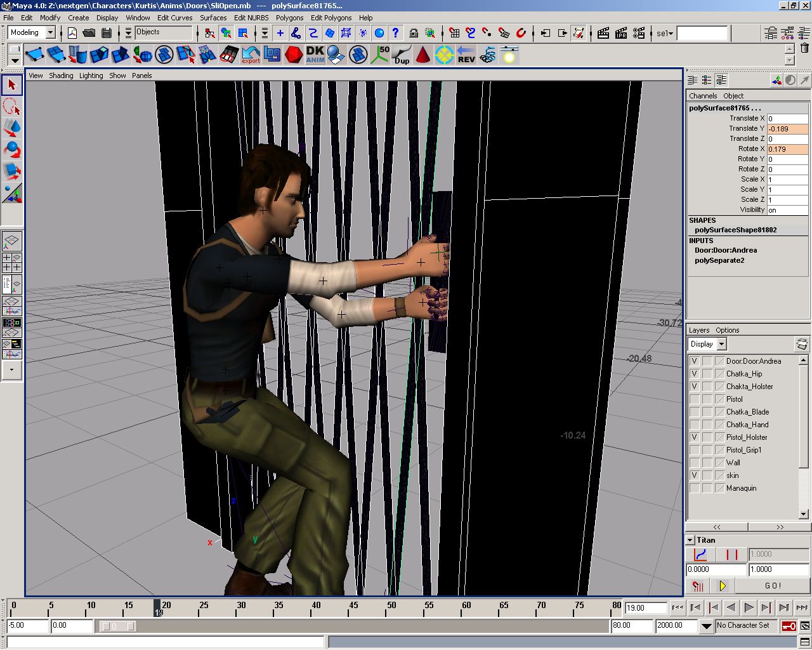The height and width of the screenshot is (650, 812).
Task: Expand the Titan panel dropdown arrow
Action: 690,540
